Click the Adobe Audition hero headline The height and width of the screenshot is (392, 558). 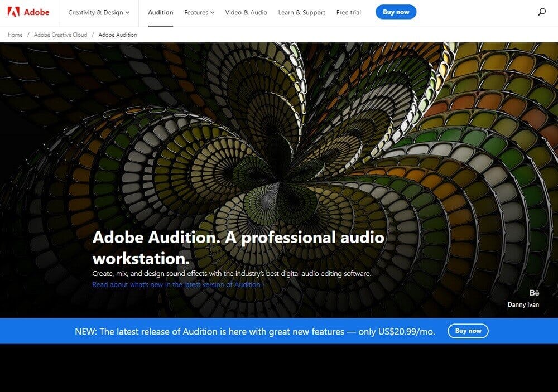click(x=238, y=247)
